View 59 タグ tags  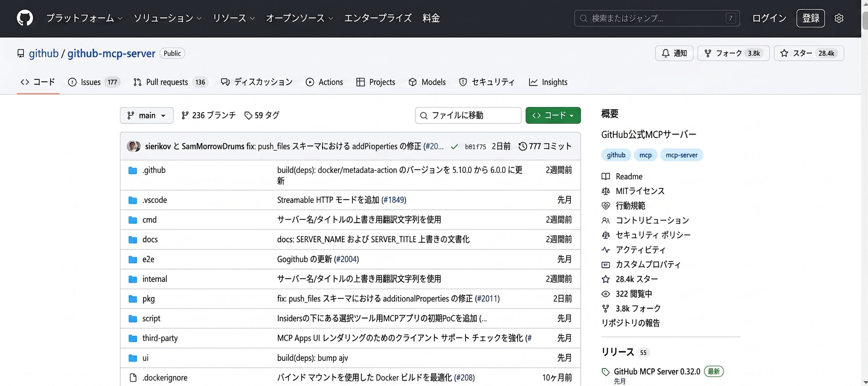coord(262,116)
